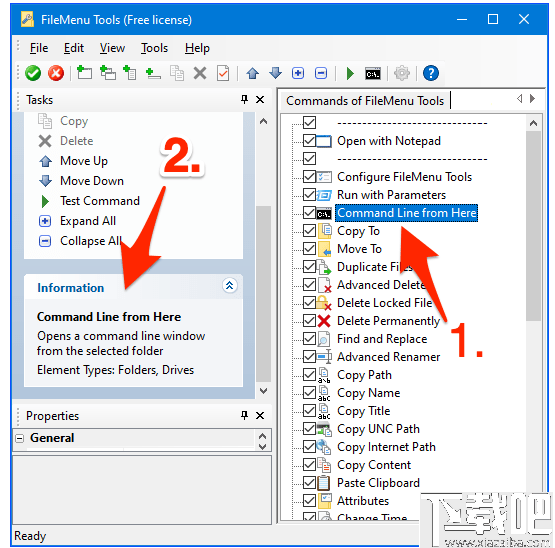Click the toolbar Move Up arrow
Image resolution: width=555 pixels, height=548 pixels.
point(252,73)
